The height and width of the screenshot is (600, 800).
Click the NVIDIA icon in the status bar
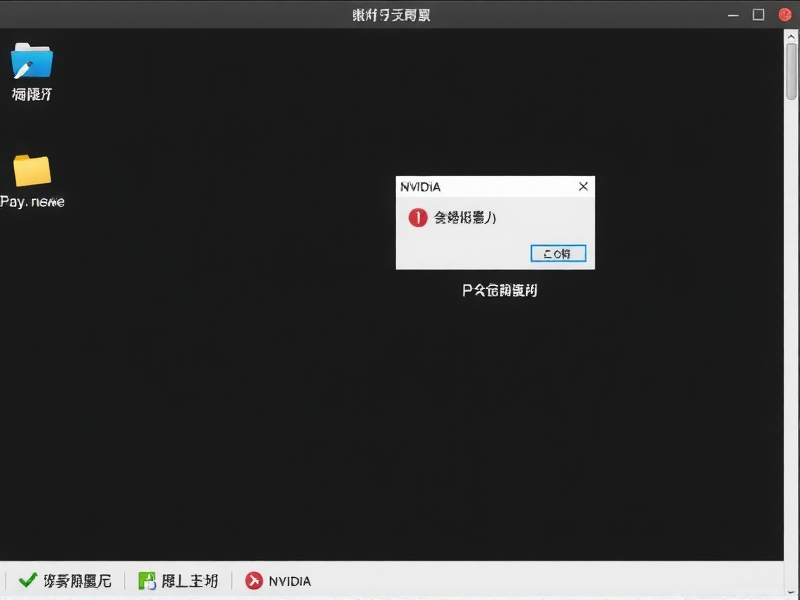pos(256,580)
